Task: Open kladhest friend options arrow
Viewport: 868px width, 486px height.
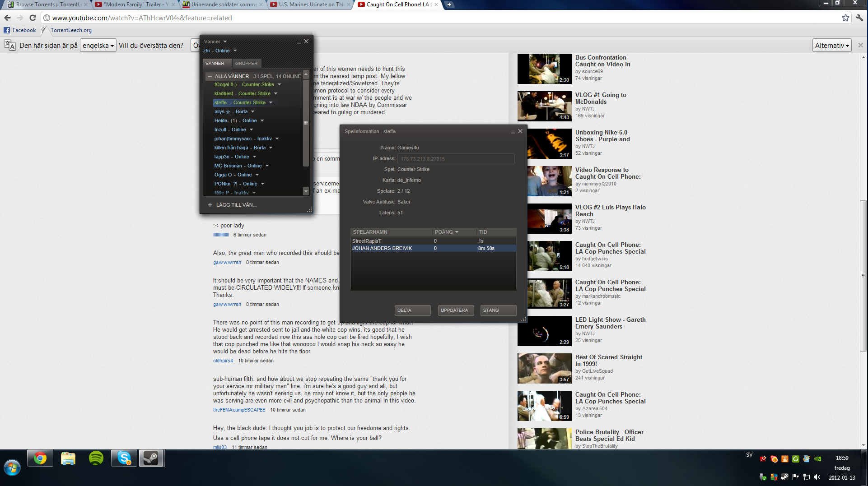Action: pos(275,93)
